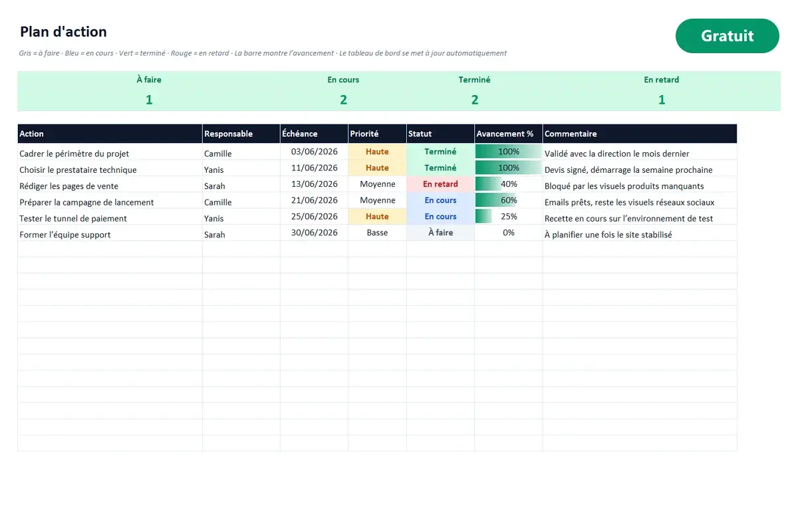Select the date 30/06/2026

click(314, 233)
